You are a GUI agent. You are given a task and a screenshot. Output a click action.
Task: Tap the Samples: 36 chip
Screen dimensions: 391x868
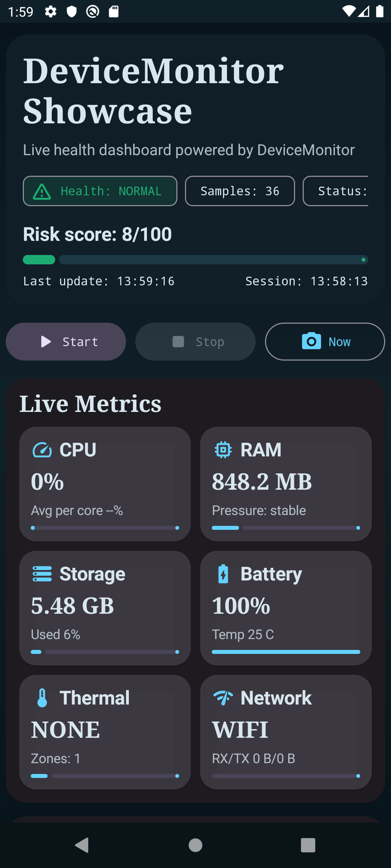(x=240, y=191)
